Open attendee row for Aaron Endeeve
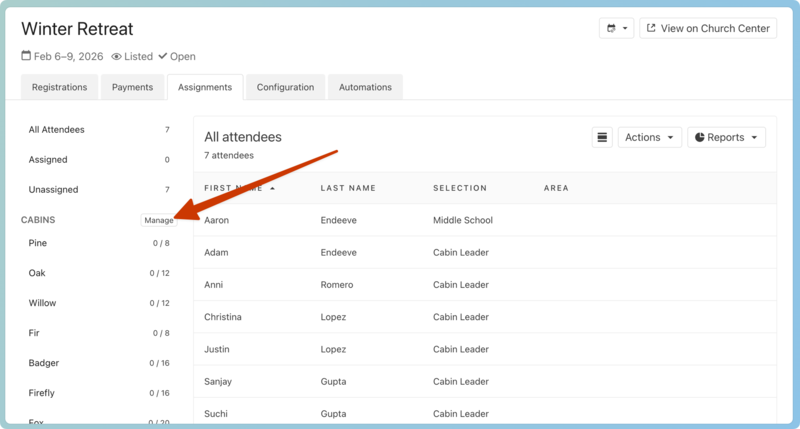 pyautogui.click(x=218, y=220)
